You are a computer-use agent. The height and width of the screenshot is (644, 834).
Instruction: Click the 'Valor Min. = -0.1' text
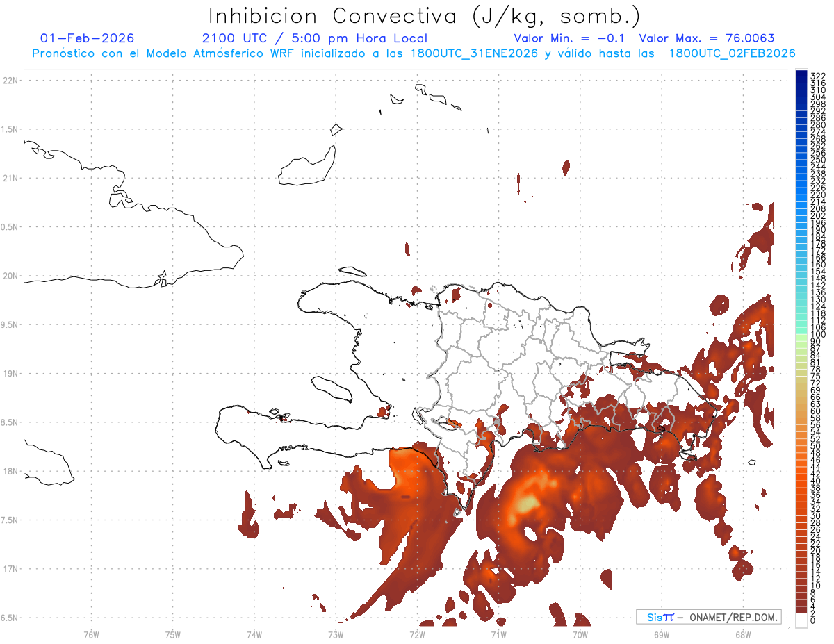click(571, 38)
